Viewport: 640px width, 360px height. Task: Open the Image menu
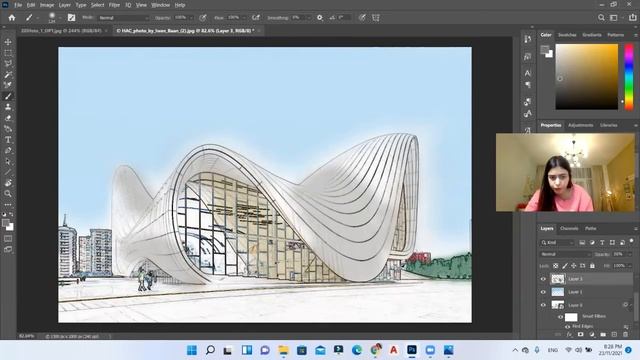(x=47, y=5)
